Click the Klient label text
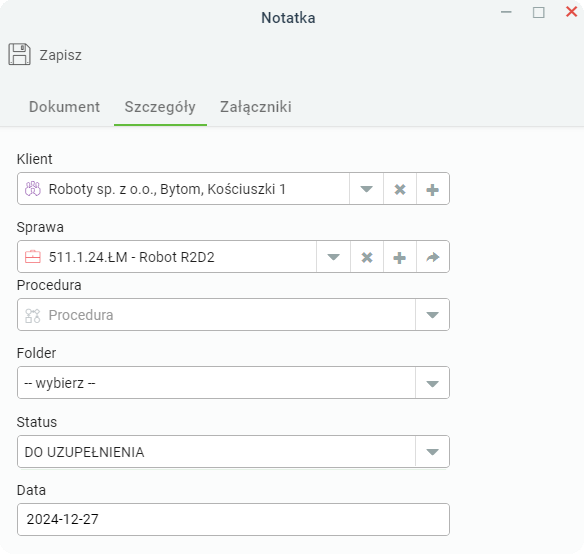 click(x=35, y=159)
